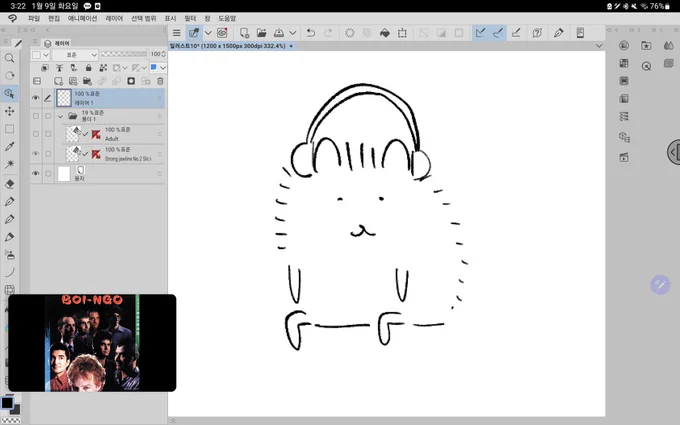The width and height of the screenshot is (680, 425).
Task: Select the Eraser tool
Action: 9,184
